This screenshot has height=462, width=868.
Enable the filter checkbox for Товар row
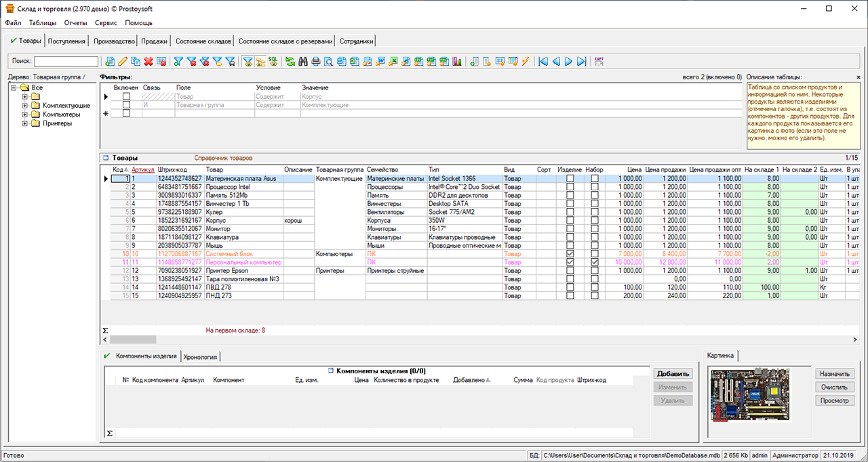(x=126, y=97)
